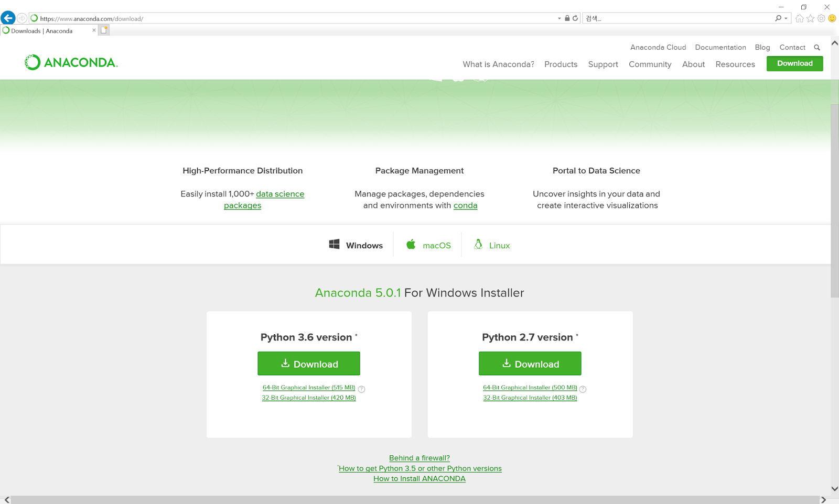Open a new tab button

[104, 30]
